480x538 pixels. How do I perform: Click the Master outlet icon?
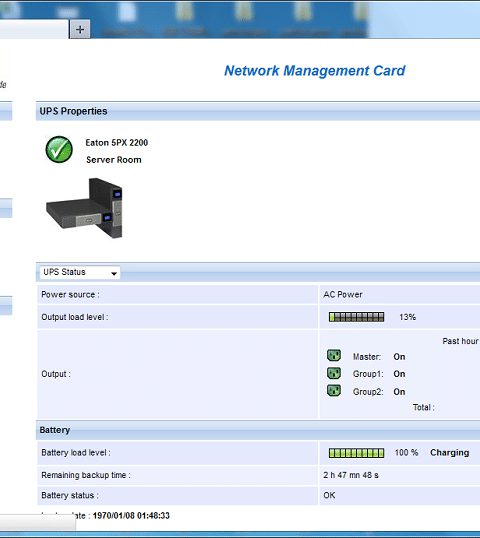coord(334,355)
